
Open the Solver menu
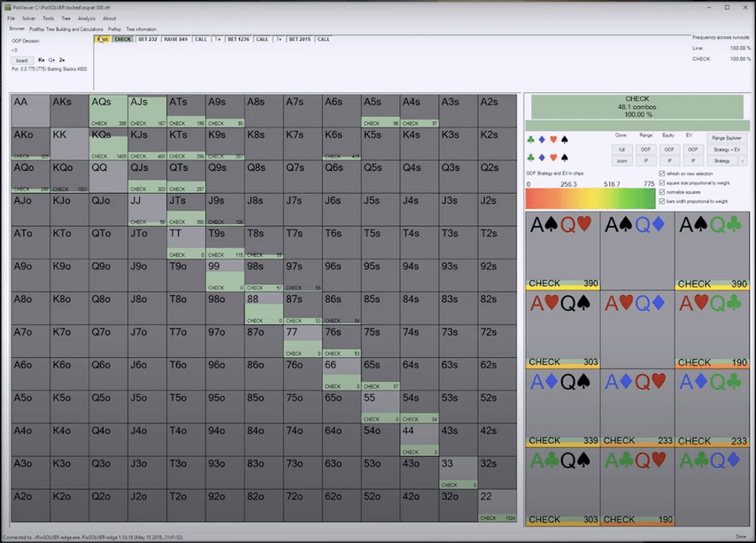pos(28,19)
